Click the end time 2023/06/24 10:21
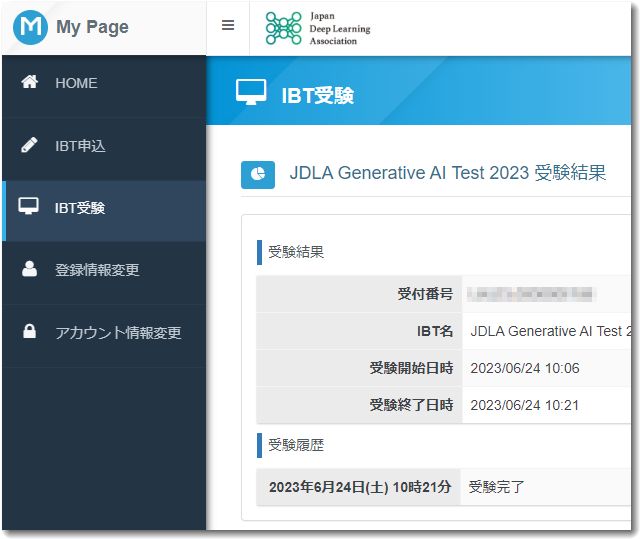Image resolution: width=640 pixels, height=539 pixels. point(524,405)
